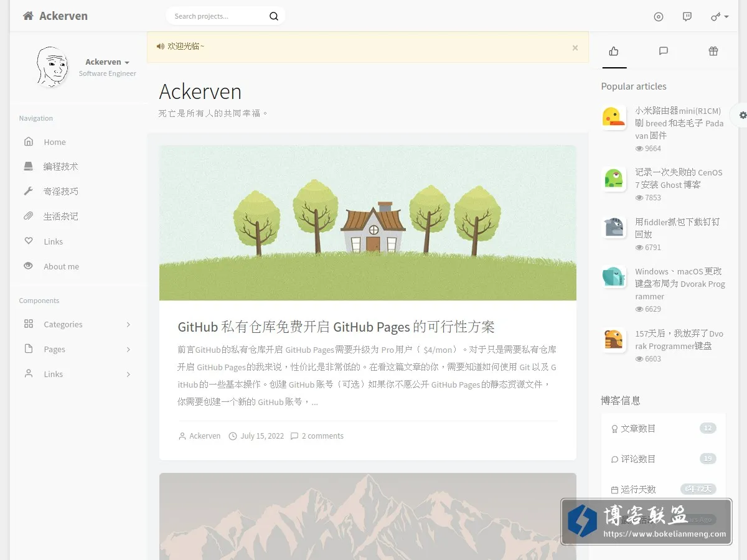The image size is (747, 560).
Task: Click the speaker icon in welcome banner
Action: pyautogui.click(x=161, y=46)
